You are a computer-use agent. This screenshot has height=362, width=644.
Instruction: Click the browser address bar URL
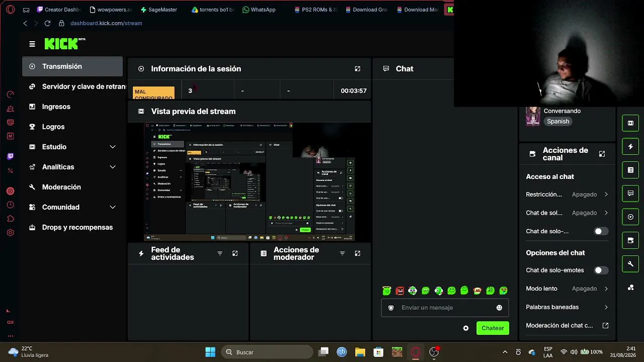pyautogui.click(x=106, y=23)
